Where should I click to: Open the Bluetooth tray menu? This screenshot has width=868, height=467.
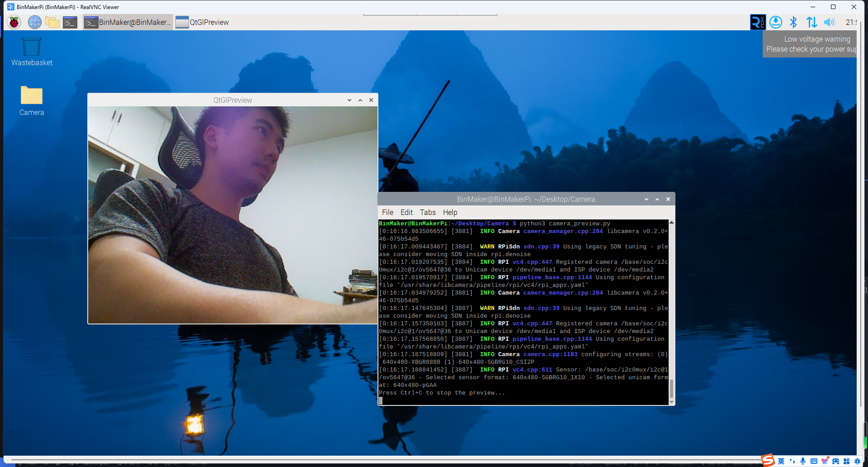click(793, 22)
